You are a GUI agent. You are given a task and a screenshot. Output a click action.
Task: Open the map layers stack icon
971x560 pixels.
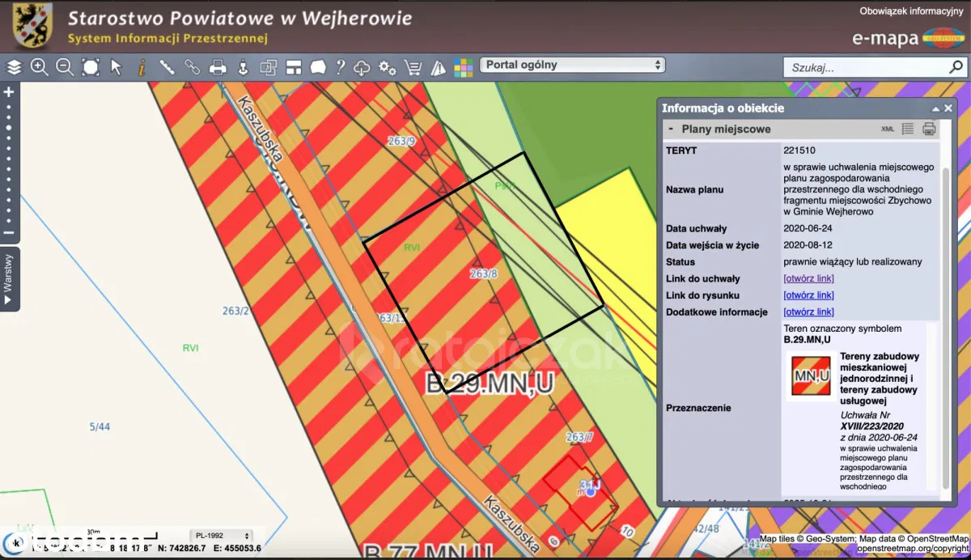point(13,67)
